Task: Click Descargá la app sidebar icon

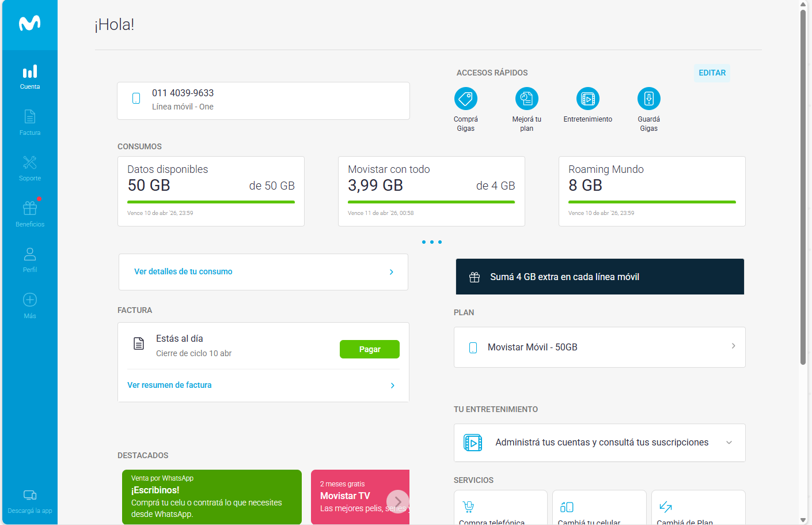Action: 30,496
